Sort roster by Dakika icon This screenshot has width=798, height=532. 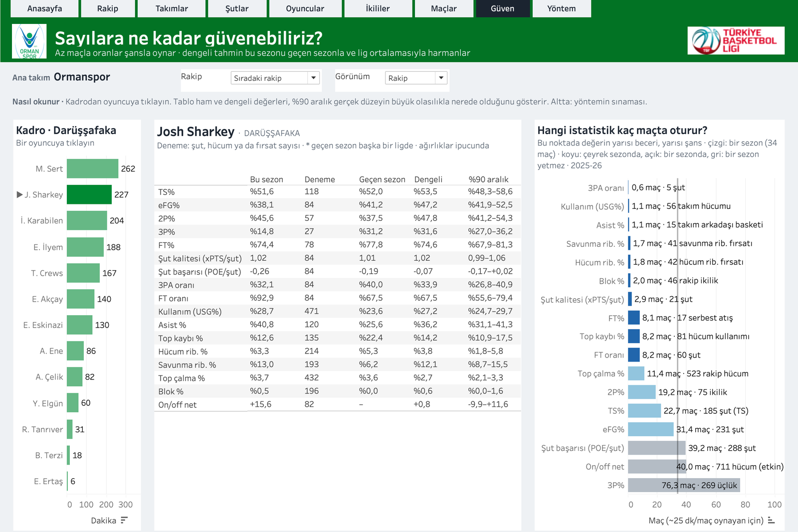[124, 520]
